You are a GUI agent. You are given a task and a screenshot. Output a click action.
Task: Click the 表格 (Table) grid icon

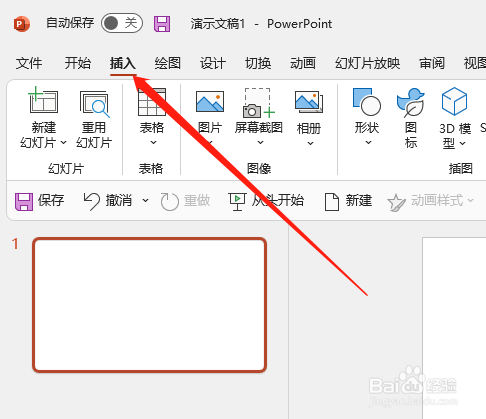tap(152, 102)
